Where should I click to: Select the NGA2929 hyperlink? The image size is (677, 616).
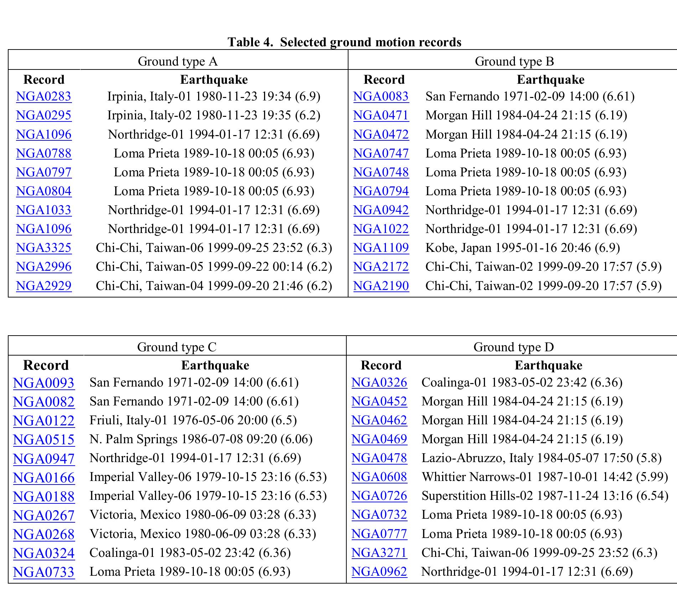(43, 286)
